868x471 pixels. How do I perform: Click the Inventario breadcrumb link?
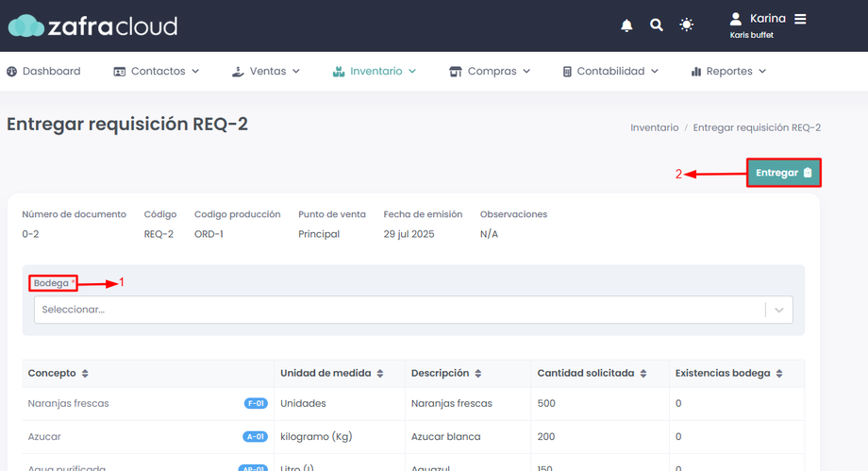click(654, 127)
